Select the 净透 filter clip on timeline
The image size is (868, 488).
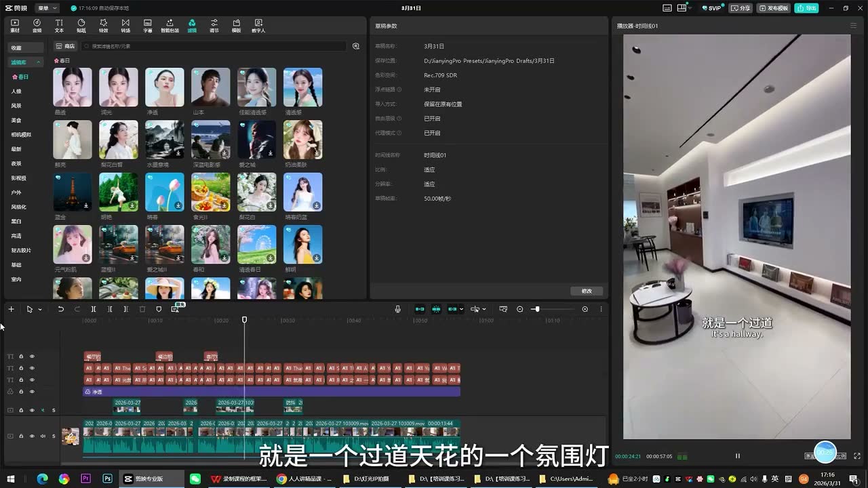(x=271, y=392)
